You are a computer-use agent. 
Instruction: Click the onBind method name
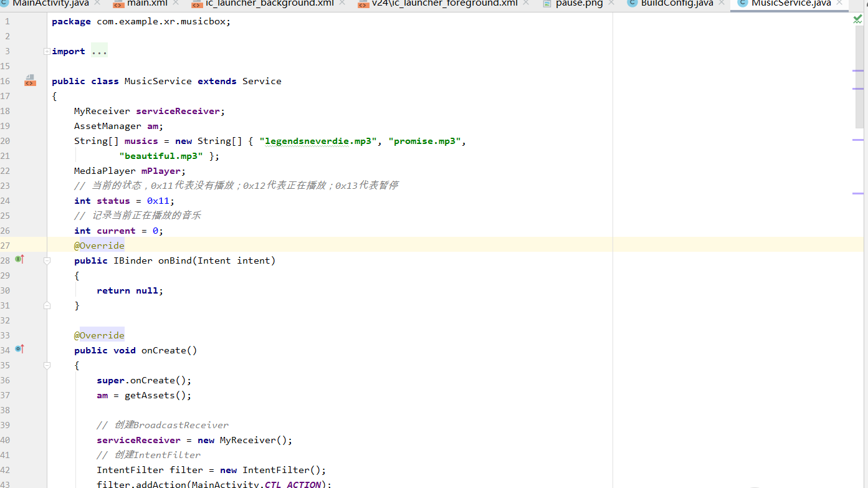pyautogui.click(x=174, y=261)
